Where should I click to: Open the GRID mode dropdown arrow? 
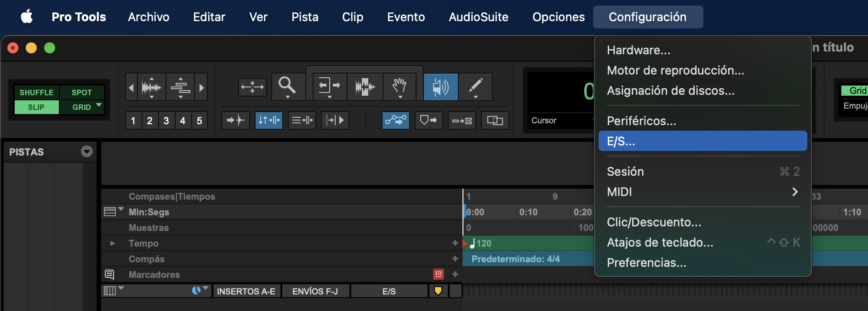click(x=98, y=105)
